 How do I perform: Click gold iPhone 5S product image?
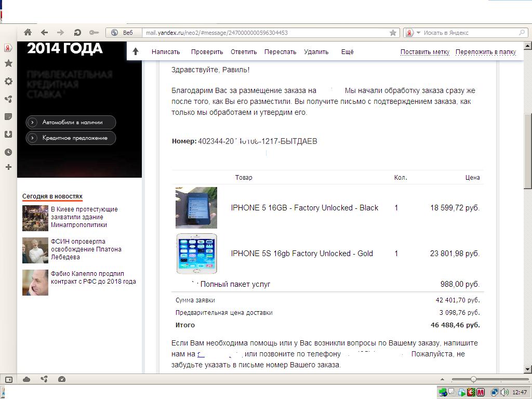196,254
